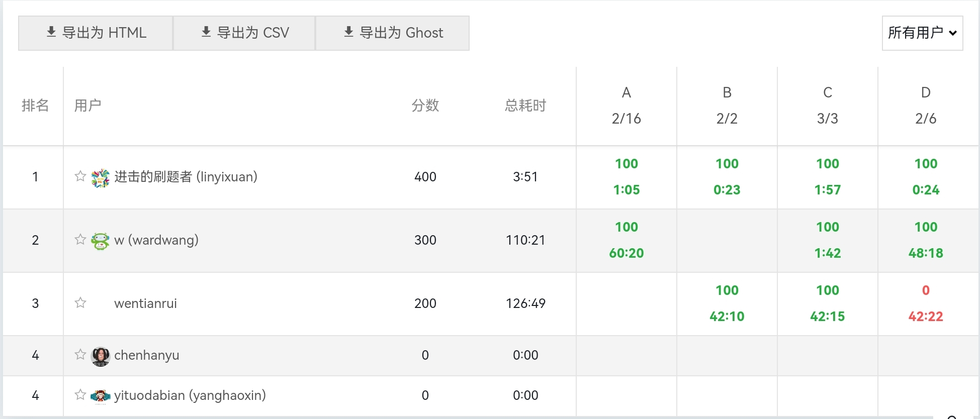Open problem A column header
This screenshot has height=419, width=980.
tap(626, 92)
